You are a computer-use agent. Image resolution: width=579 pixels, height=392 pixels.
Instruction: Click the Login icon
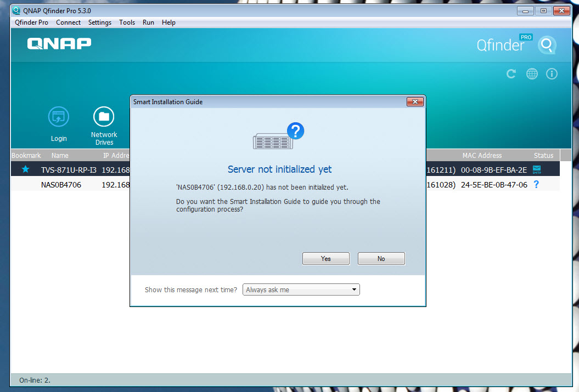pos(59,117)
